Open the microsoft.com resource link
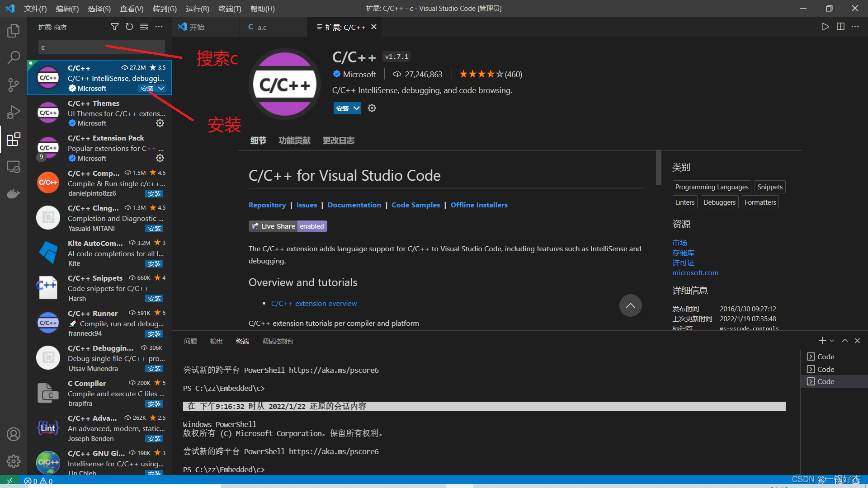868x488 pixels. tap(695, 272)
